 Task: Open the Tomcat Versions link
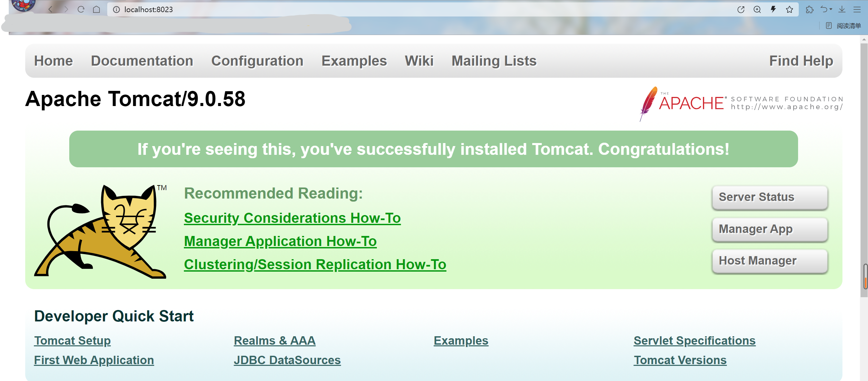pos(680,360)
